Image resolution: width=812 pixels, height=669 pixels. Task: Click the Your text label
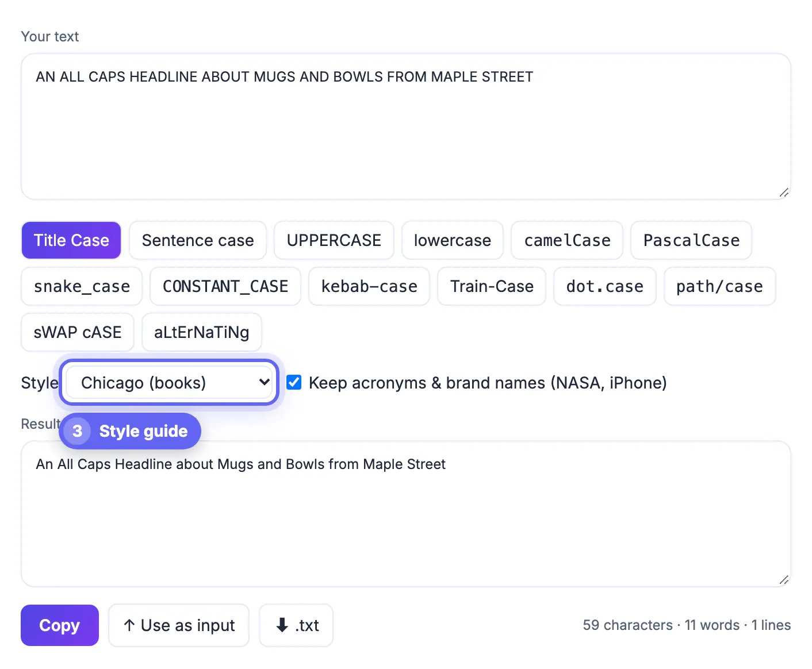point(50,37)
